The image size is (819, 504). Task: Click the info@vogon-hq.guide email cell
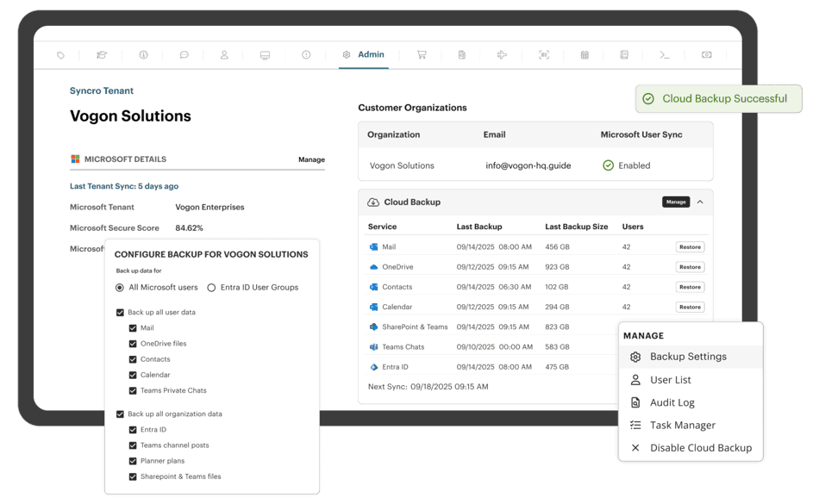[x=528, y=165]
